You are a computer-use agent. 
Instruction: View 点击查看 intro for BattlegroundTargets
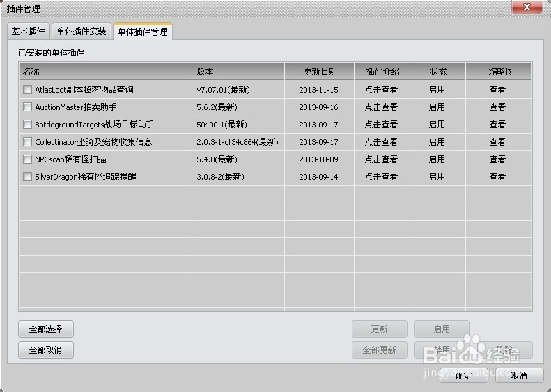coord(381,125)
